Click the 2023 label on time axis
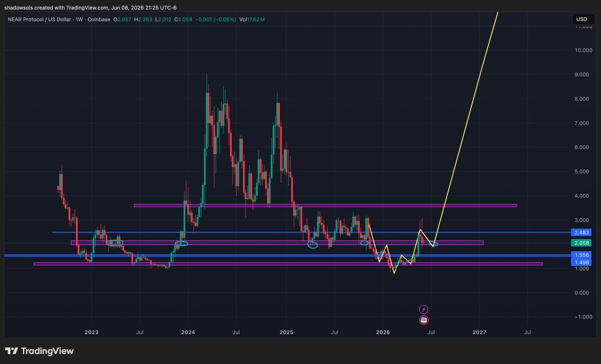 [91, 332]
